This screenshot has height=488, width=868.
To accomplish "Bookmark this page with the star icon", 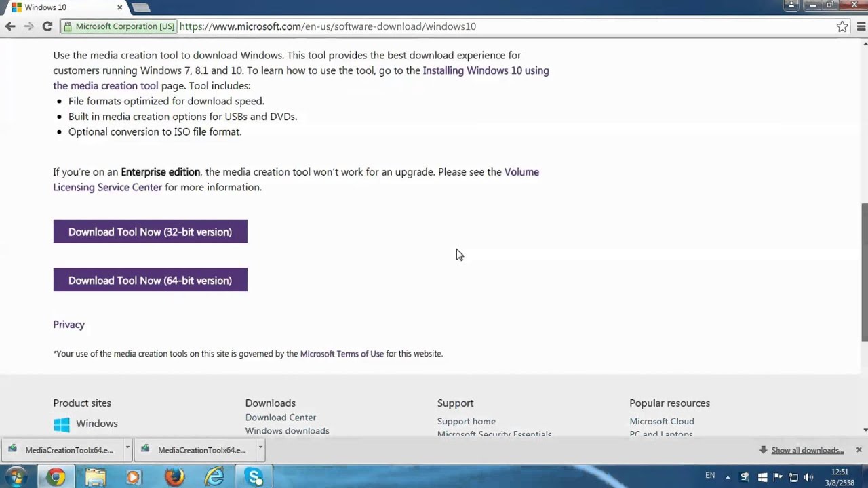I will pyautogui.click(x=842, y=26).
